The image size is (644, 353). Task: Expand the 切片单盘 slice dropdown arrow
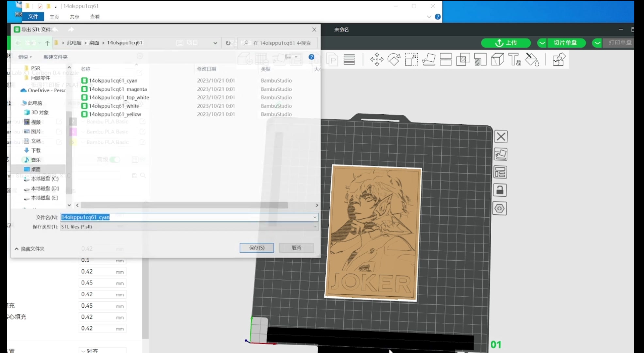[542, 43]
